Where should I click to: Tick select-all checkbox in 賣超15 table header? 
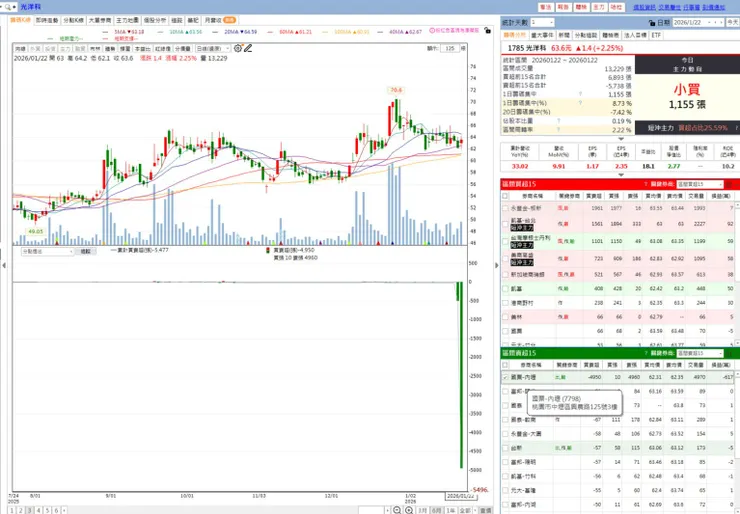coord(505,365)
